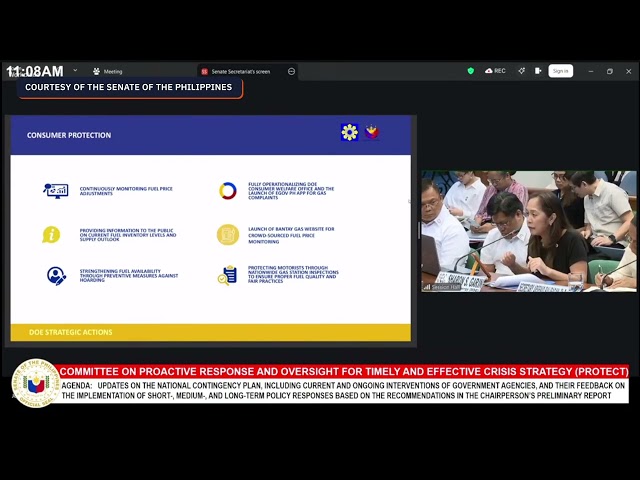Click the yellow information bubble icon
The height and width of the screenshot is (480, 640).
click(x=51, y=235)
